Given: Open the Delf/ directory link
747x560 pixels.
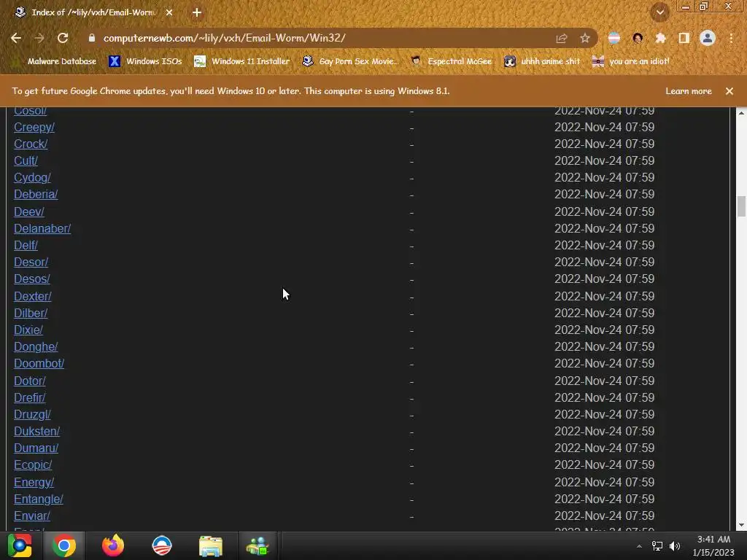Looking at the screenshot, I should tap(26, 246).
